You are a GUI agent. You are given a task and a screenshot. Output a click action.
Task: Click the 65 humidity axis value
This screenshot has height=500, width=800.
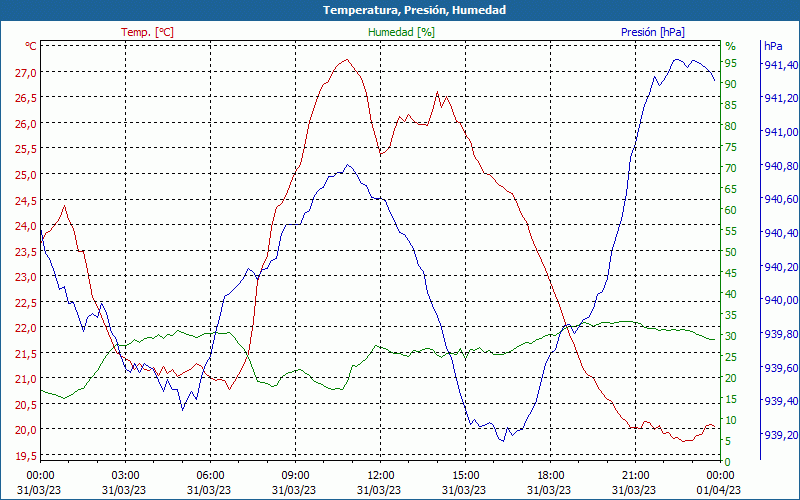coord(731,189)
